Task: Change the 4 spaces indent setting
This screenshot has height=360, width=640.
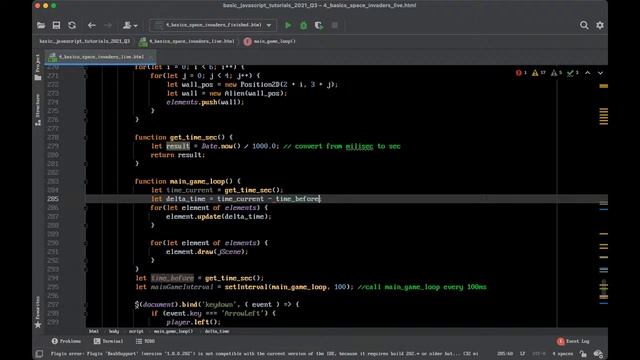Action: [x=562, y=354]
